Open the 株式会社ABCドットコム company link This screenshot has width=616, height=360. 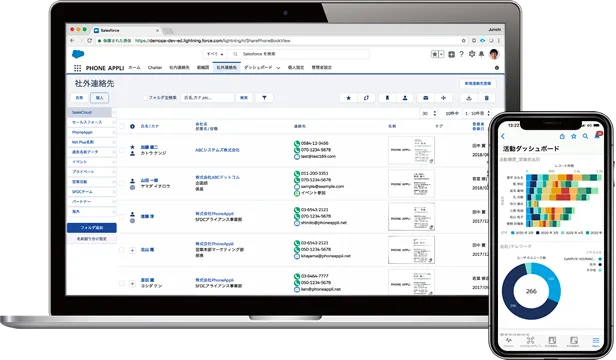217,177
